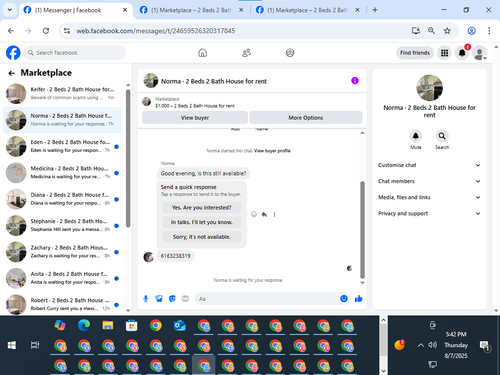Screen dimensions: 500x375
Task: Open the View buyer profile link
Action: 272,151
